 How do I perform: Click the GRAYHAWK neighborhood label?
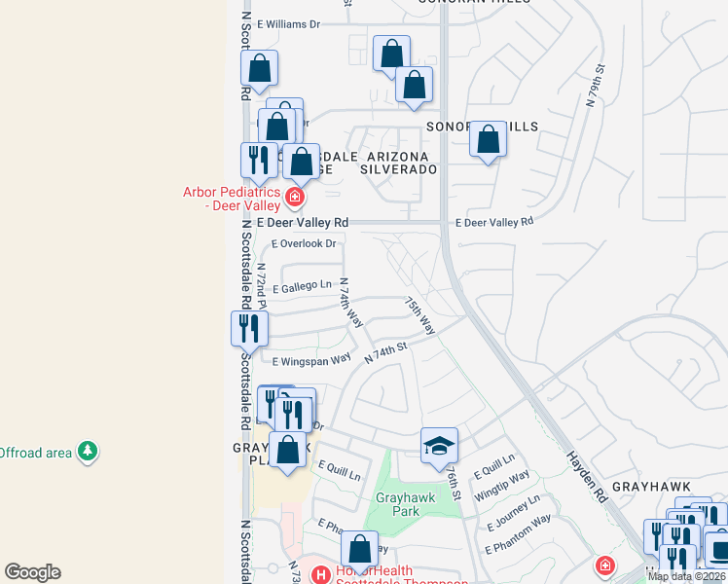pos(651,487)
